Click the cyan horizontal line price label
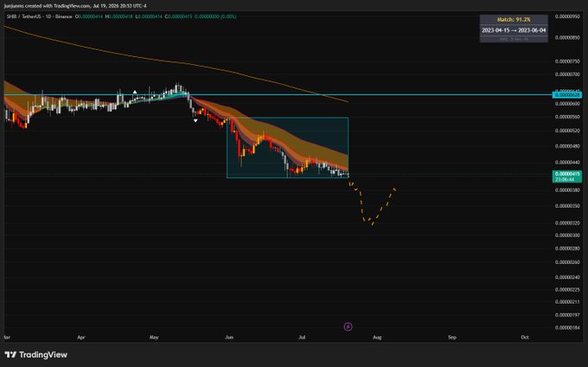 (567, 95)
